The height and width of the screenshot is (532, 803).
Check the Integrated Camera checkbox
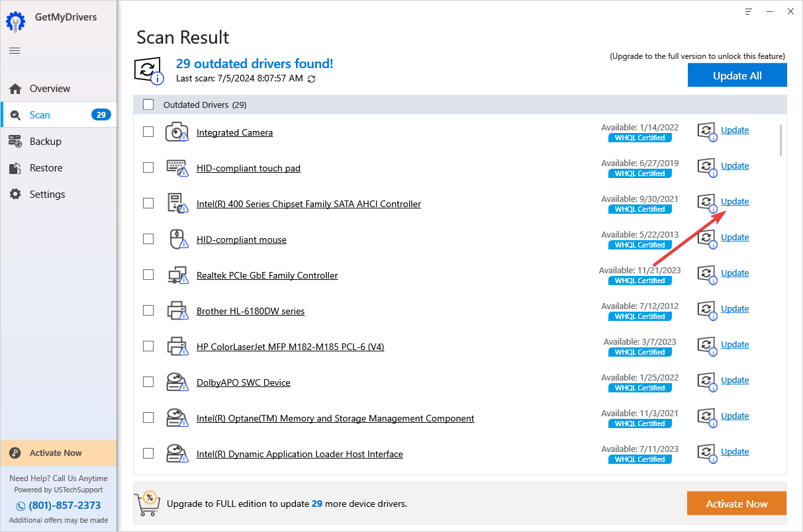click(x=148, y=132)
